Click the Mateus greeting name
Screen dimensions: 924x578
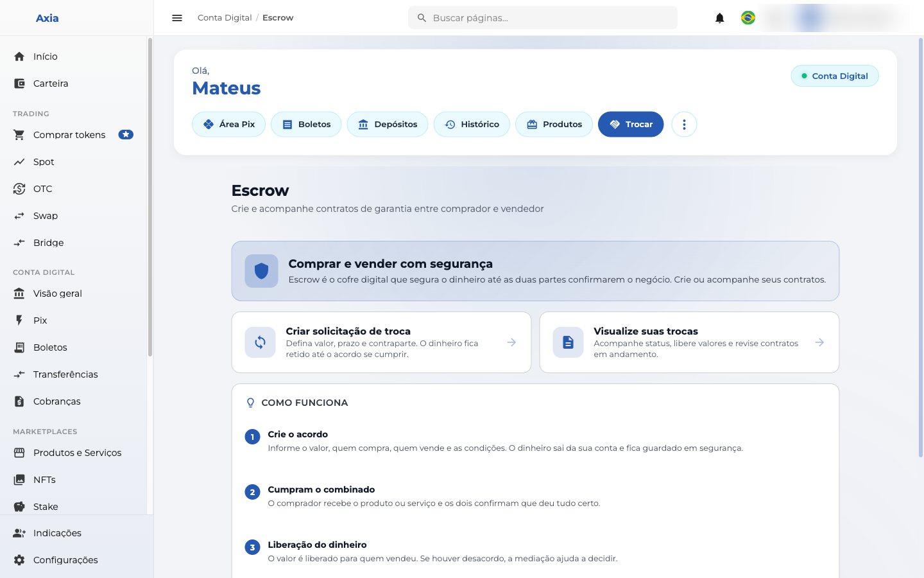[x=227, y=88]
